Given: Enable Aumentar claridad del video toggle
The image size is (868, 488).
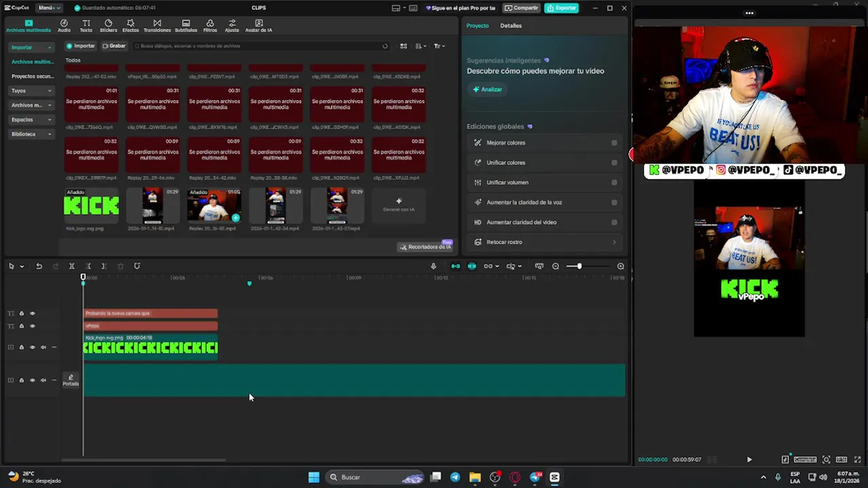Looking at the screenshot, I should point(614,222).
